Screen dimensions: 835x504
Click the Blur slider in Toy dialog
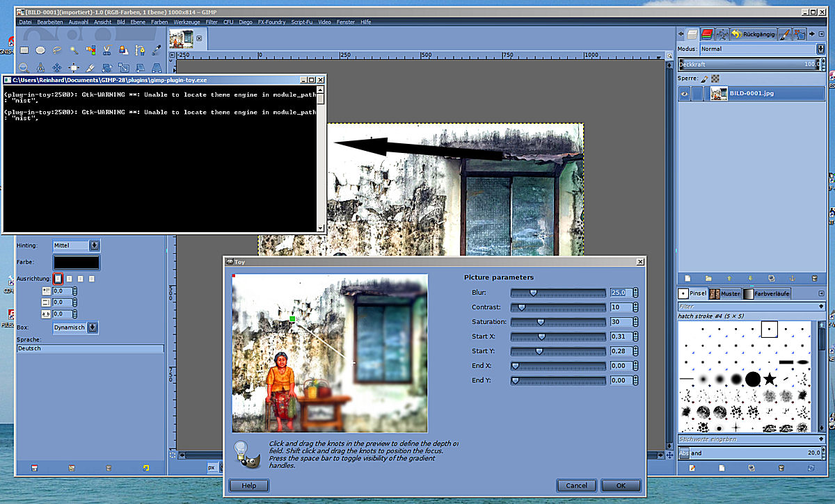pos(559,293)
